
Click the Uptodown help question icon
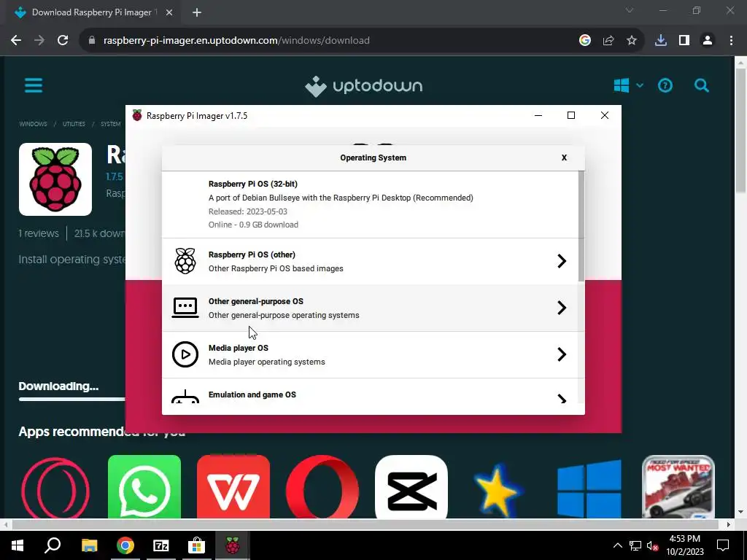click(665, 86)
